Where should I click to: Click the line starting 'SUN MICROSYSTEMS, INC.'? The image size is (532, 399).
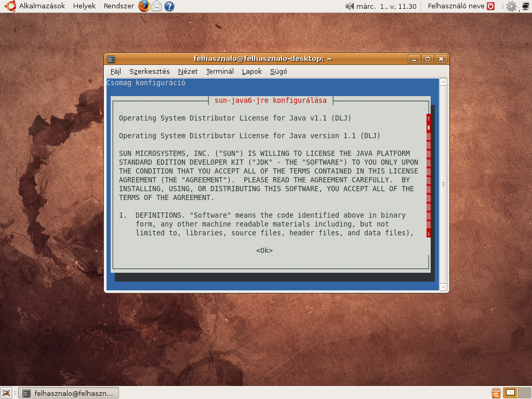[264, 153]
